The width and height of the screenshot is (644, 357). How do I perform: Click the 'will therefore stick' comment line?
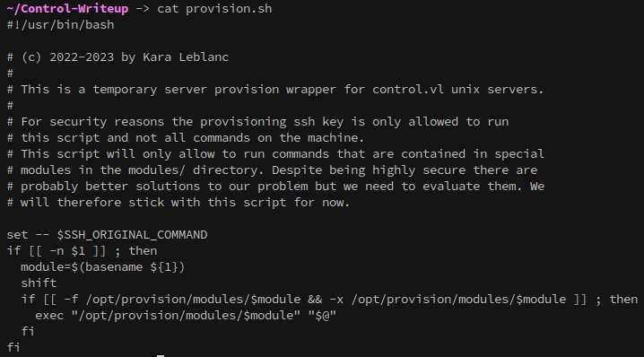pyautogui.click(x=178, y=203)
